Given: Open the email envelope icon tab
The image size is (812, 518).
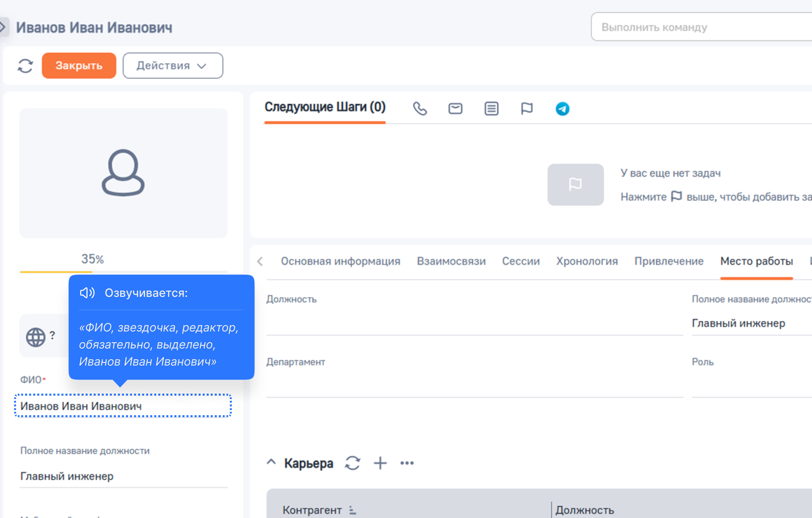Looking at the screenshot, I should (455, 109).
